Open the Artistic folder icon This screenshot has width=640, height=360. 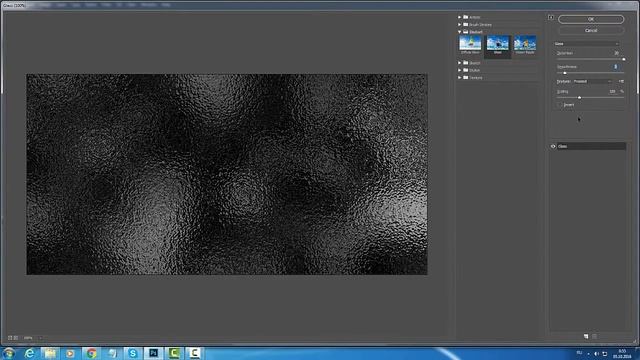[x=466, y=17]
